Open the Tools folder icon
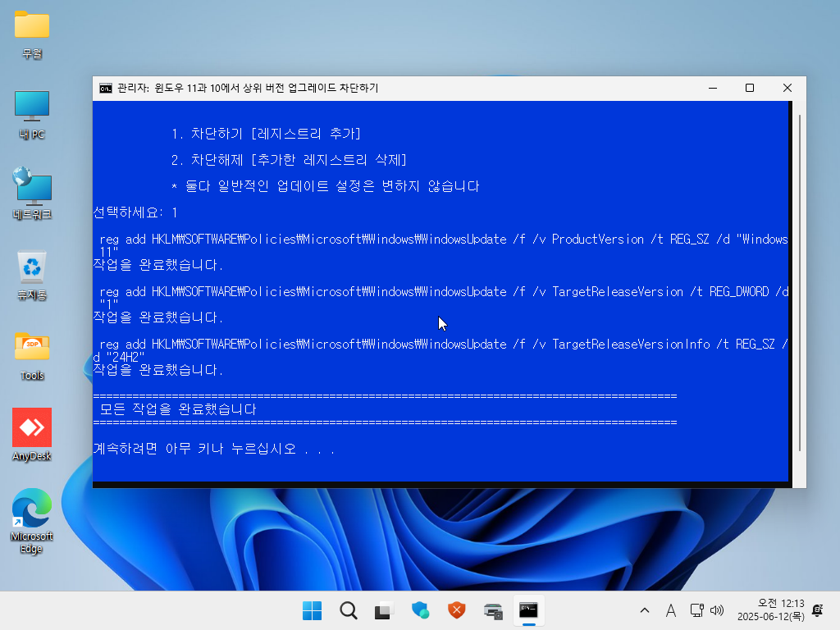The image size is (840, 630). 32,356
